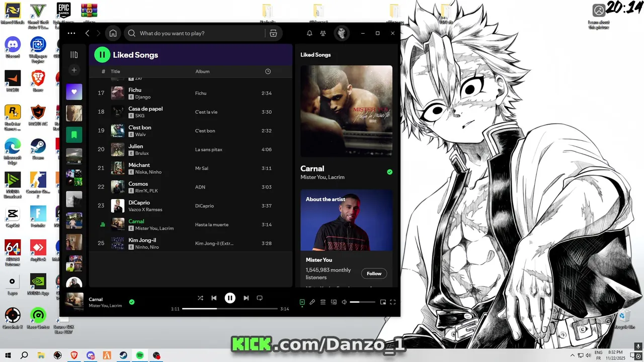Open Brave browser from the taskbar

tap(74, 355)
